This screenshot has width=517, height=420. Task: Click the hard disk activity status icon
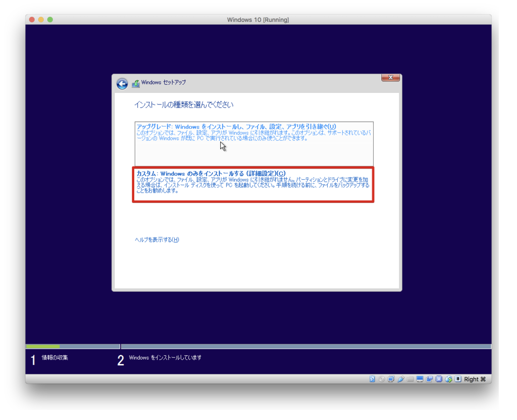[x=372, y=379]
